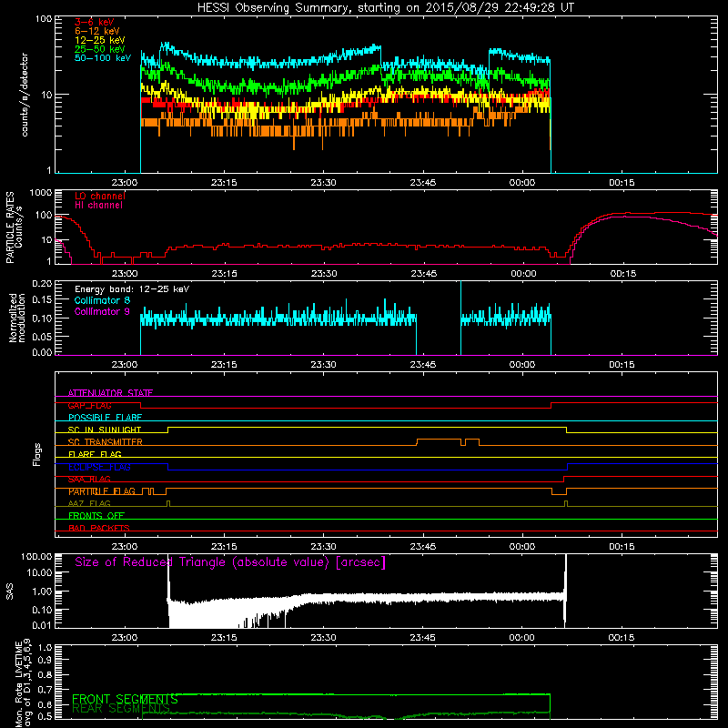Click the SAA_FLAG label

(89, 480)
